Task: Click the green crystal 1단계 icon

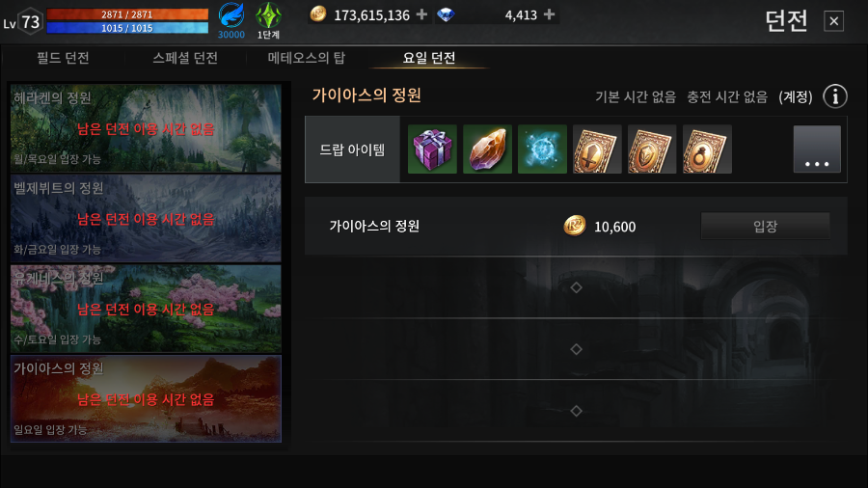Action: (x=268, y=15)
